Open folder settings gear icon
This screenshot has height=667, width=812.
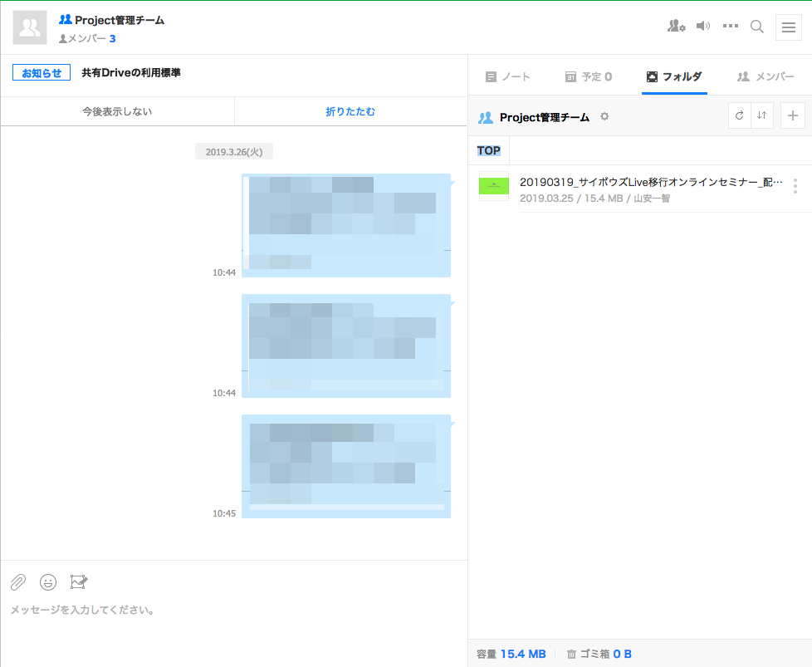(604, 117)
